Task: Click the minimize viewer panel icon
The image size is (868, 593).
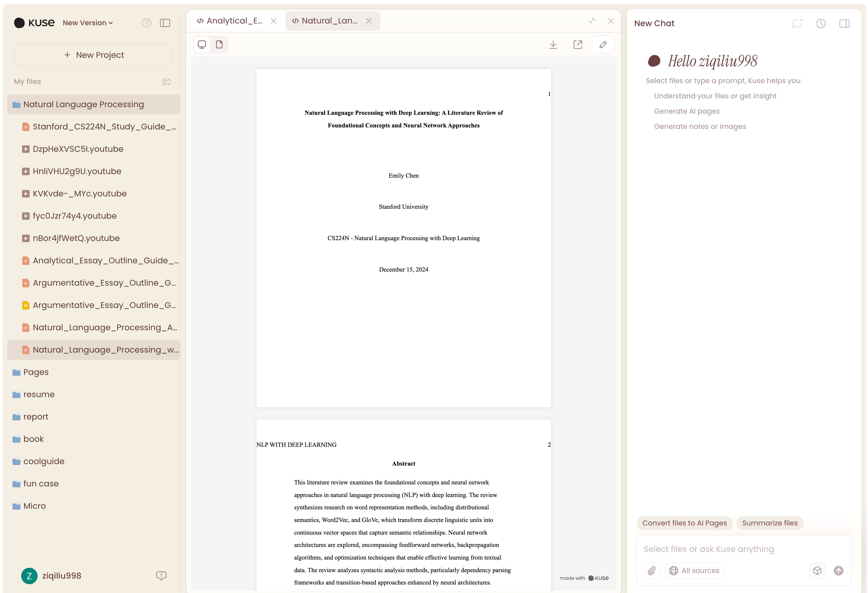Action: click(x=592, y=21)
